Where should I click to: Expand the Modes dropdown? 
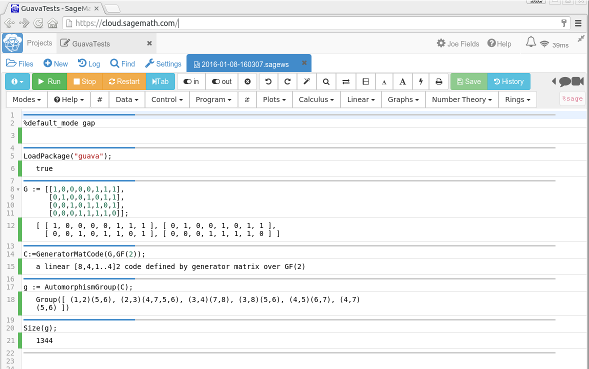pyautogui.click(x=27, y=100)
